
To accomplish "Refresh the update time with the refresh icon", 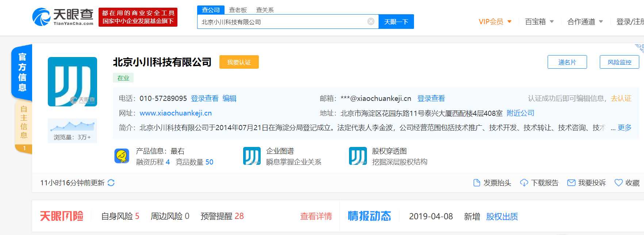I will 111,183.
